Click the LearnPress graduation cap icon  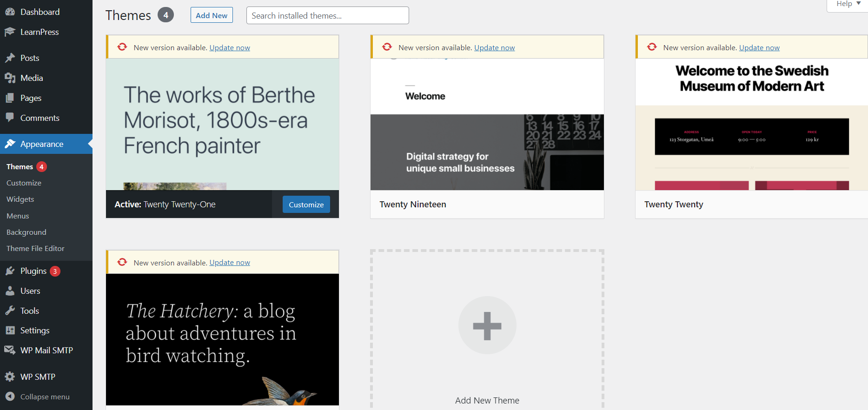(x=10, y=32)
